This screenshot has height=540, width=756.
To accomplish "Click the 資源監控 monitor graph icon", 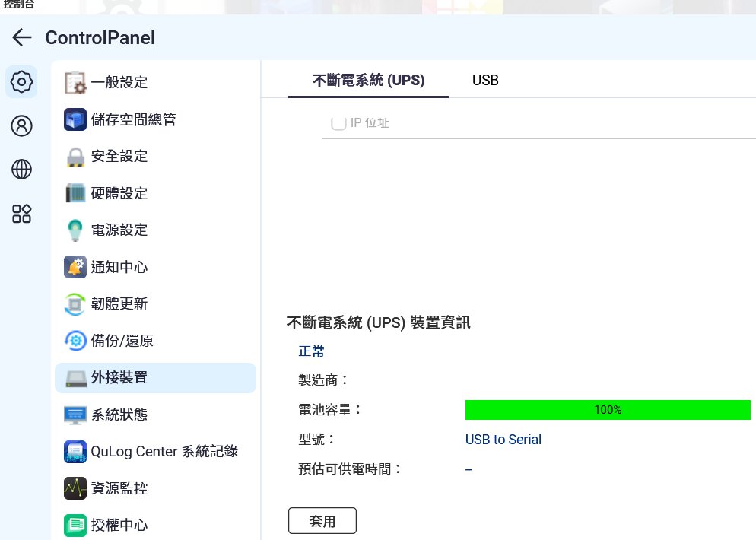I will click(75, 488).
